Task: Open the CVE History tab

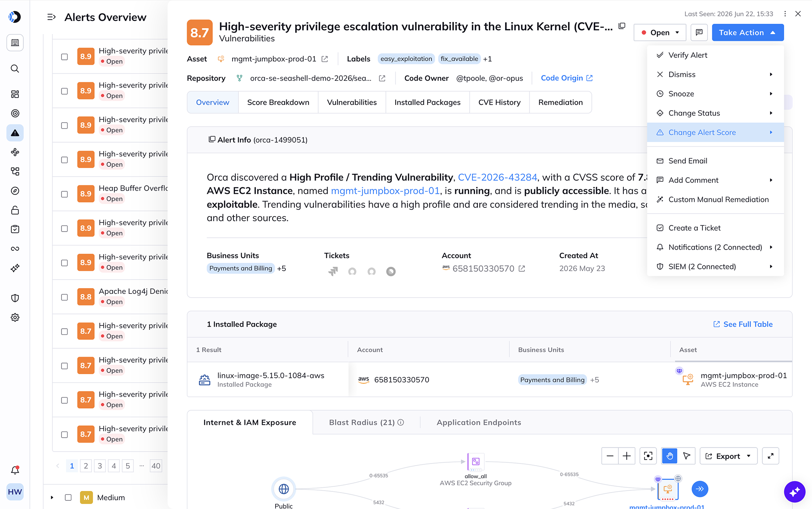Action: 499,102
